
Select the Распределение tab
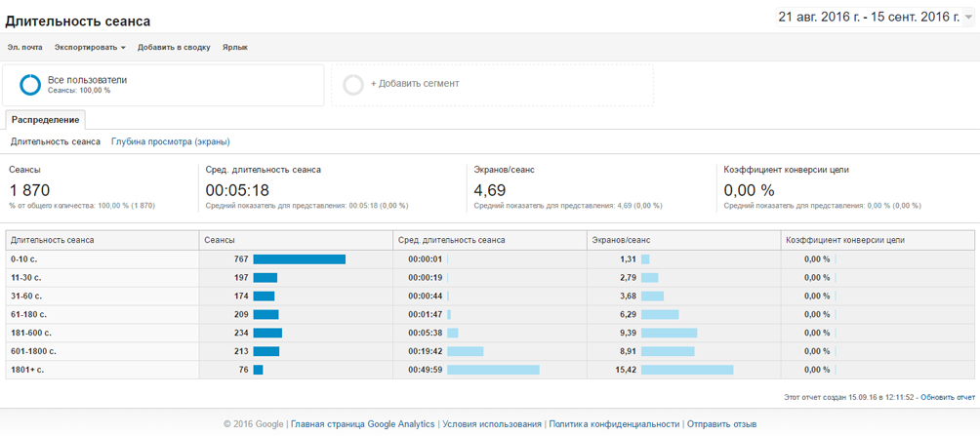coord(45,119)
